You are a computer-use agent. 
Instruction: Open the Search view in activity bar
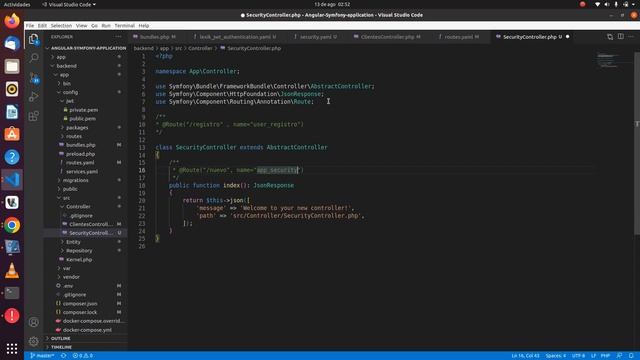34,58
